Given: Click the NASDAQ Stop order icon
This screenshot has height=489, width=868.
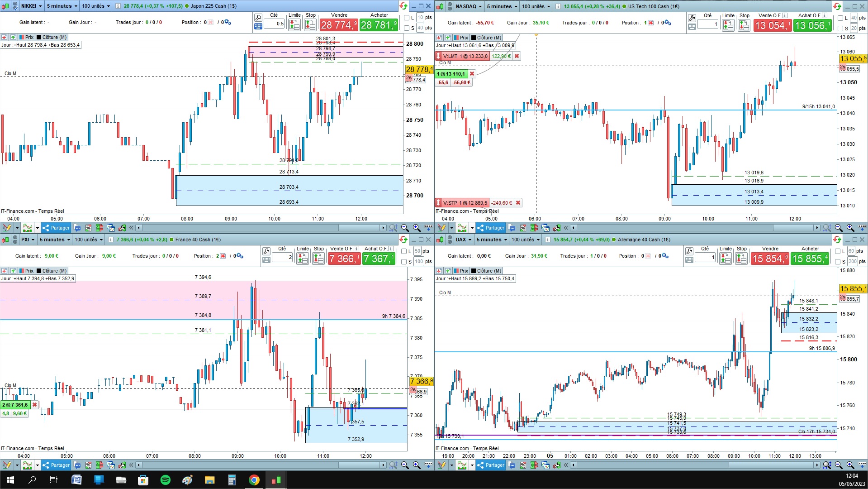Looking at the screenshot, I should coord(744,25).
